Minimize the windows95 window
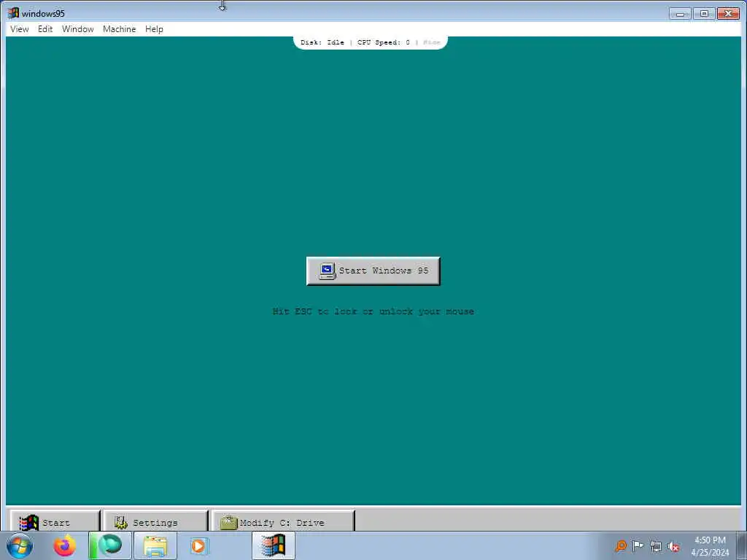The width and height of the screenshot is (747, 560). (x=680, y=13)
